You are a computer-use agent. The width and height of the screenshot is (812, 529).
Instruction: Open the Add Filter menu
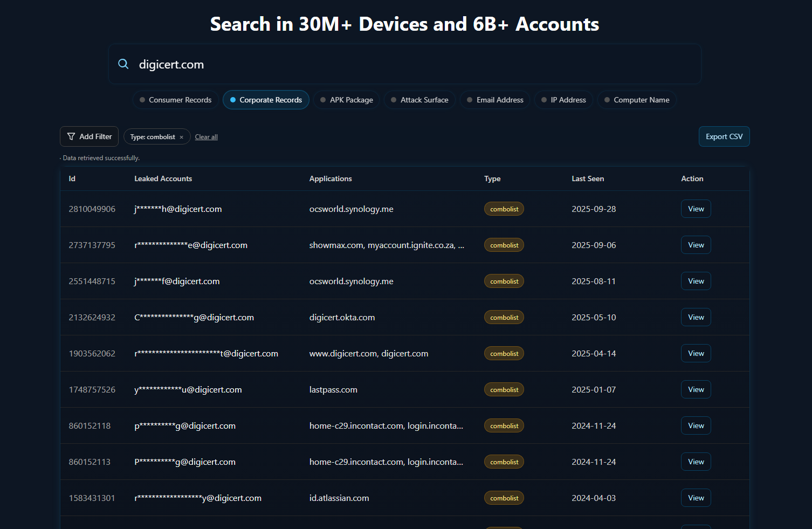90,137
